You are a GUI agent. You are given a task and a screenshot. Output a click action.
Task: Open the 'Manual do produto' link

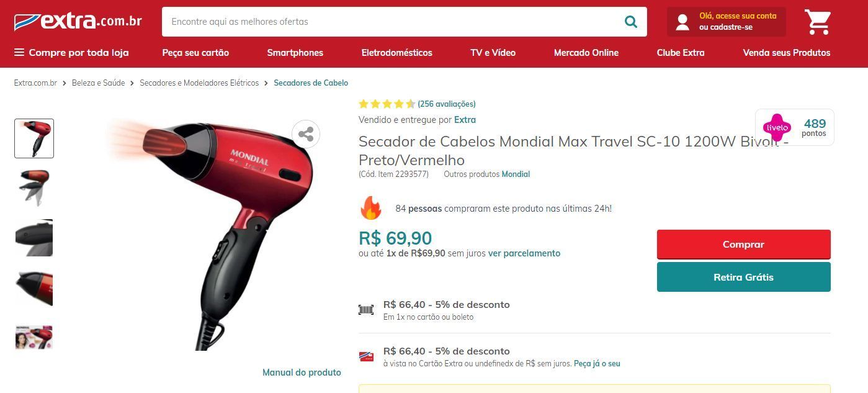[302, 373]
